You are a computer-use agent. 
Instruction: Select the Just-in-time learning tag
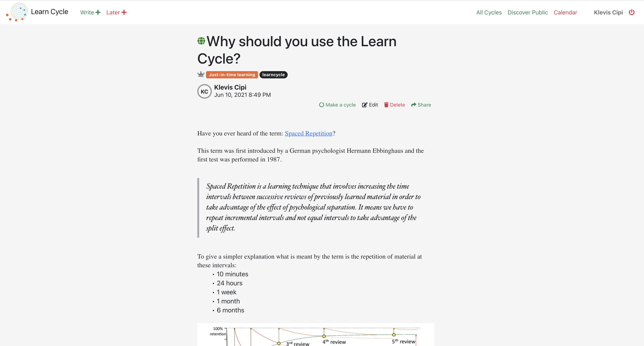pos(232,74)
